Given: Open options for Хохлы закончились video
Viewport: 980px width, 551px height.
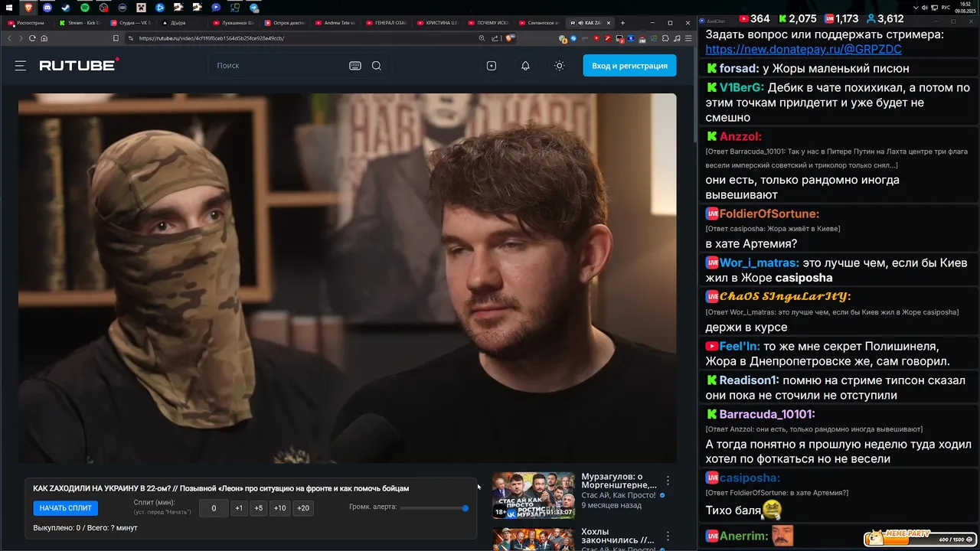Looking at the screenshot, I should (668, 536).
